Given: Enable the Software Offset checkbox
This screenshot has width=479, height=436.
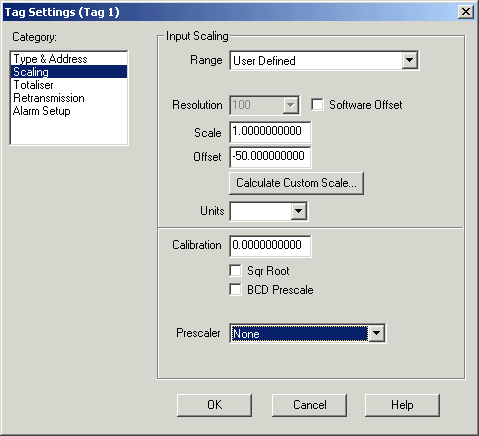Looking at the screenshot, I should (317, 104).
